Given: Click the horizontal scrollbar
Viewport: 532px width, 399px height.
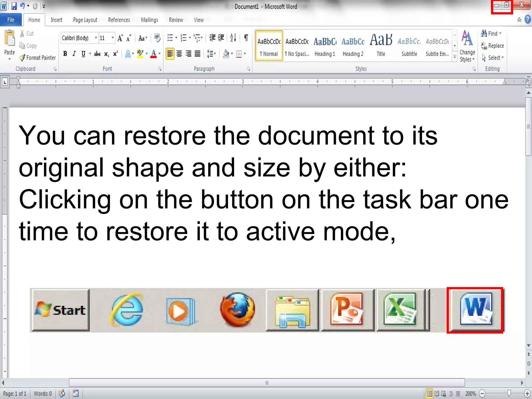Looking at the screenshot, I should [267, 383].
